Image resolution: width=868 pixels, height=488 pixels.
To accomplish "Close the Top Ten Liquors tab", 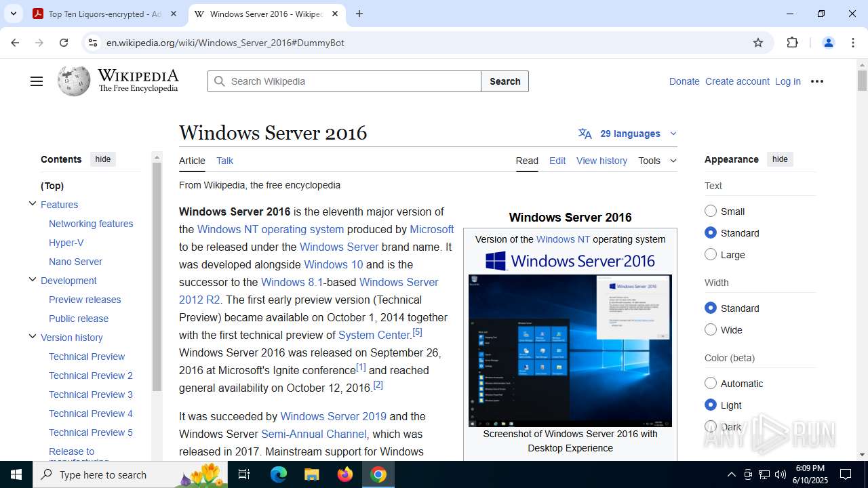I will 174,14.
